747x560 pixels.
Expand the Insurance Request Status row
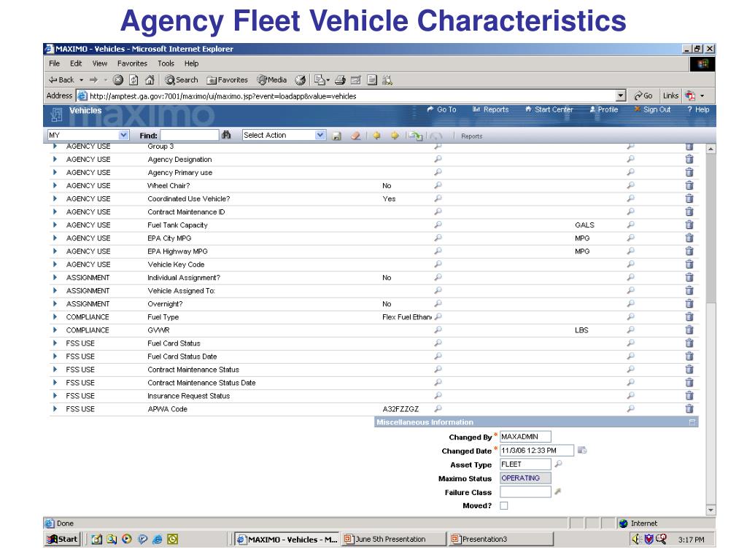pos(55,396)
